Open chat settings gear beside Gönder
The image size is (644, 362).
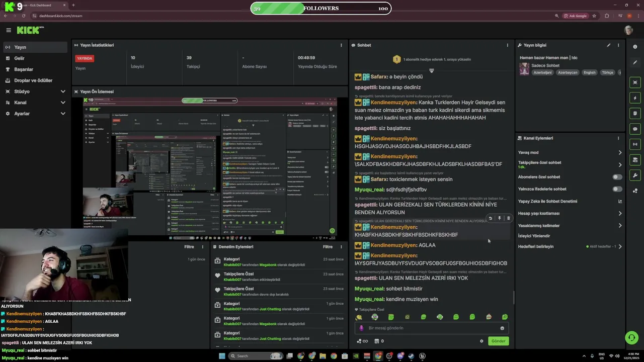(481, 341)
